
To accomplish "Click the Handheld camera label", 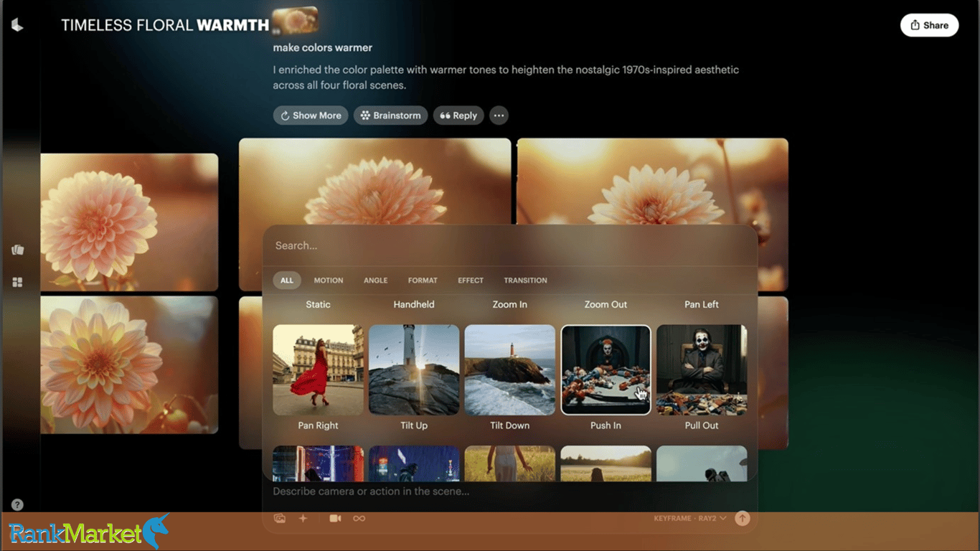I will [x=414, y=305].
